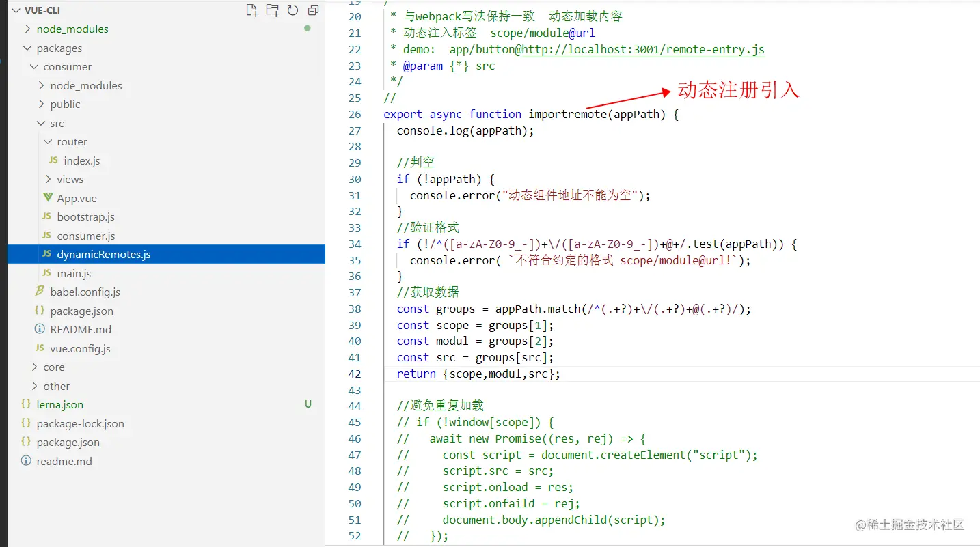Screen dimensions: 980x547
Task: Open lerna.json file
Action: pyautogui.click(x=59, y=404)
